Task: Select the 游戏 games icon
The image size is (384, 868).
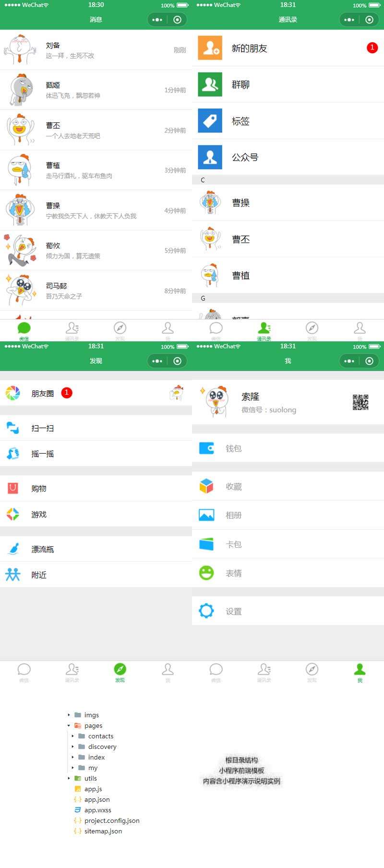Action: click(x=13, y=514)
